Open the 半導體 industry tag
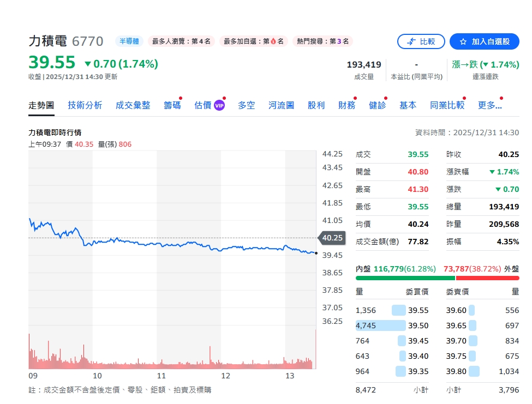Image resolution: width=532 pixels, height=404 pixels. pos(129,41)
